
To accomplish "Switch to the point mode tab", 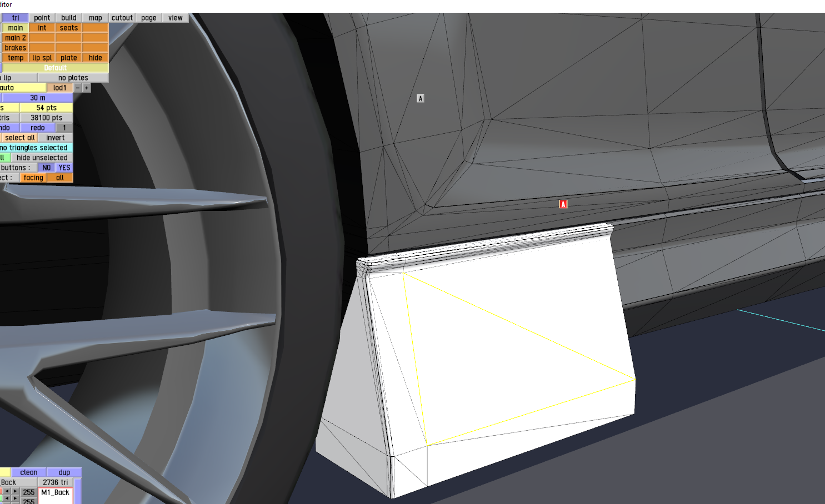I will [42, 18].
